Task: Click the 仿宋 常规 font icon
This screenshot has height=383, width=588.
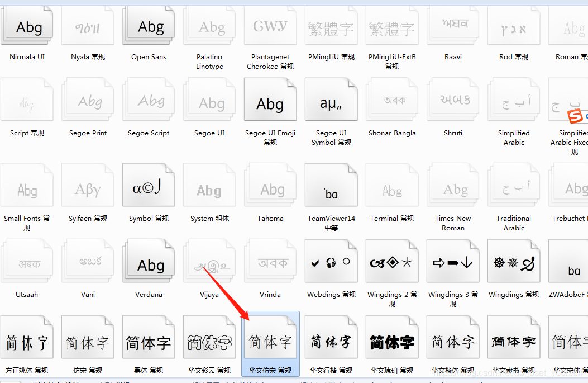Action: tap(88, 337)
